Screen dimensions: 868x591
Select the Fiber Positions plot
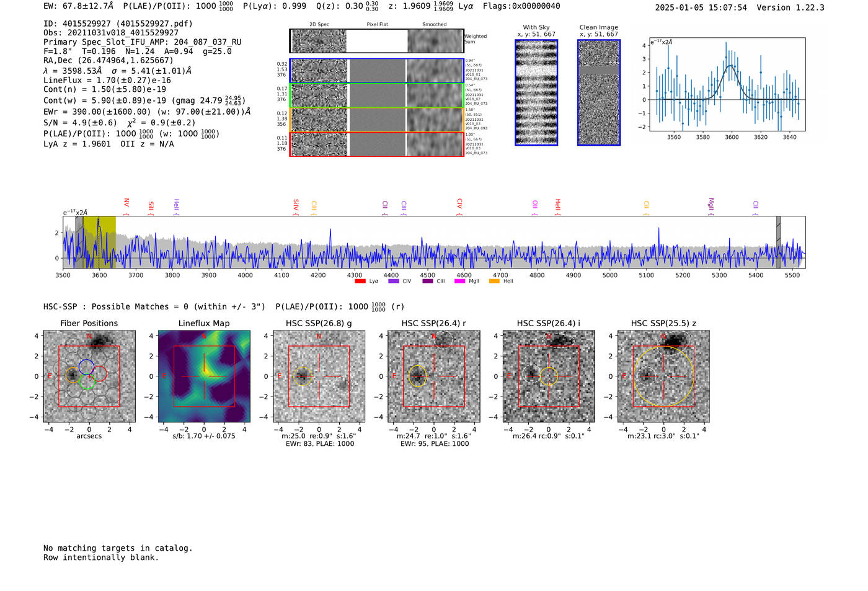[x=89, y=376]
